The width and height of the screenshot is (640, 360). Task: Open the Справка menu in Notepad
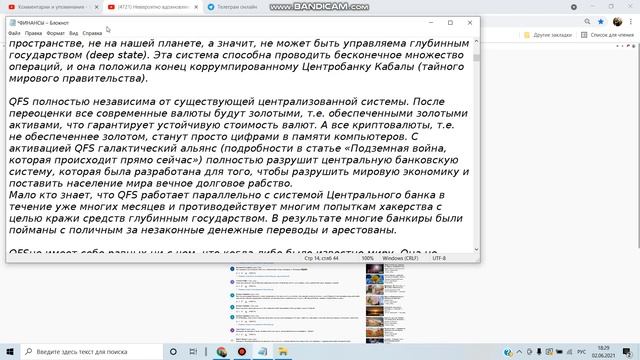click(92, 33)
